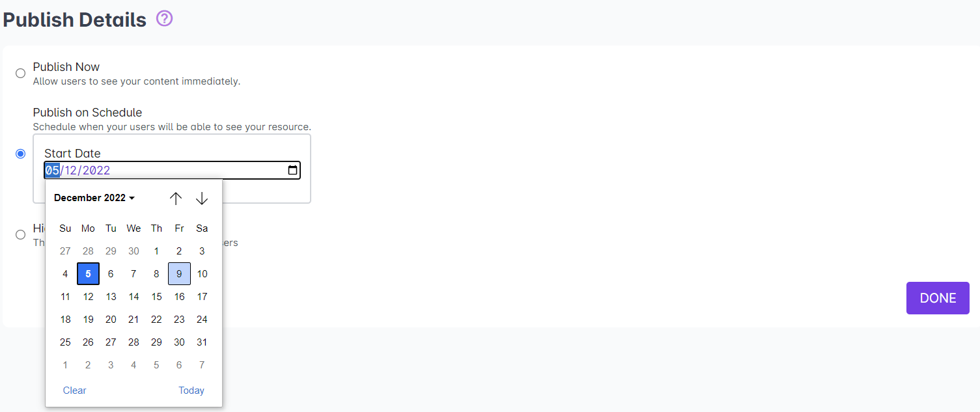This screenshot has width=980, height=412.
Task: Pick December 31 in the calendar
Action: pyautogui.click(x=202, y=342)
